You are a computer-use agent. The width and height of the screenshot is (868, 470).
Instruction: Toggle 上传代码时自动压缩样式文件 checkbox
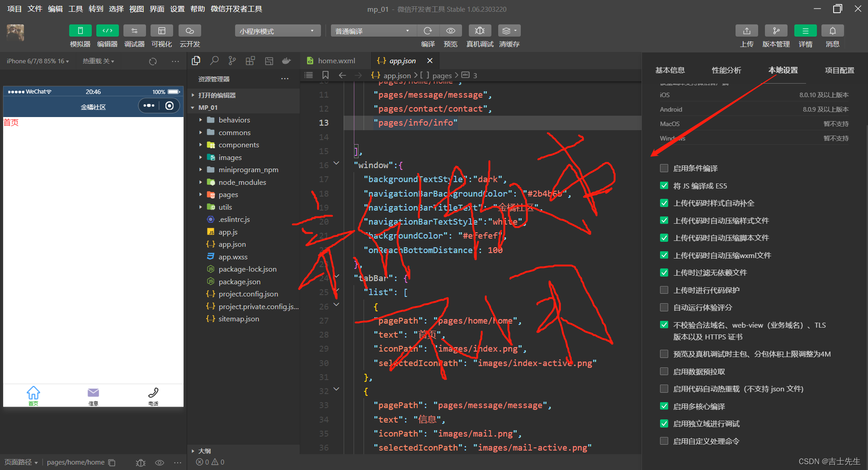pos(664,220)
